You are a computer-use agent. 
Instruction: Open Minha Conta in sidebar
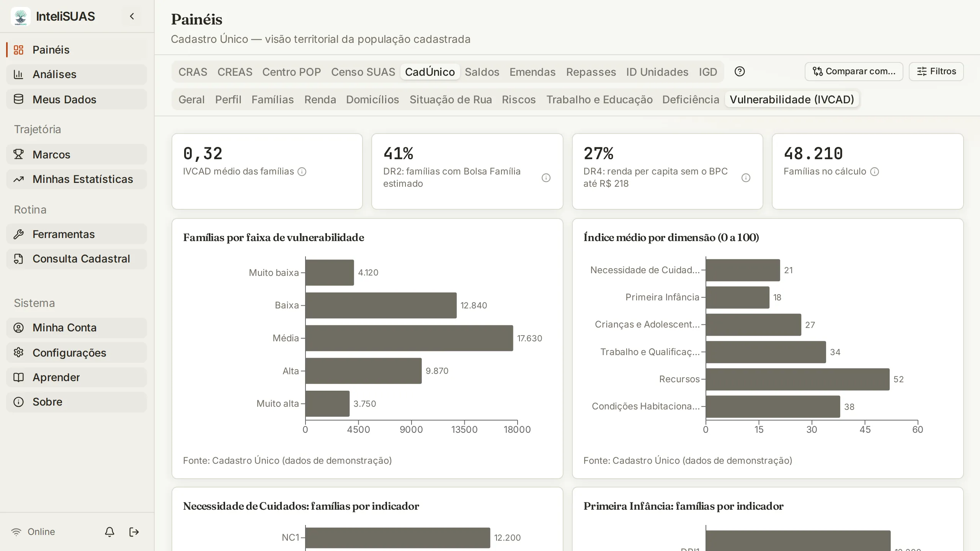click(x=77, y=328)
